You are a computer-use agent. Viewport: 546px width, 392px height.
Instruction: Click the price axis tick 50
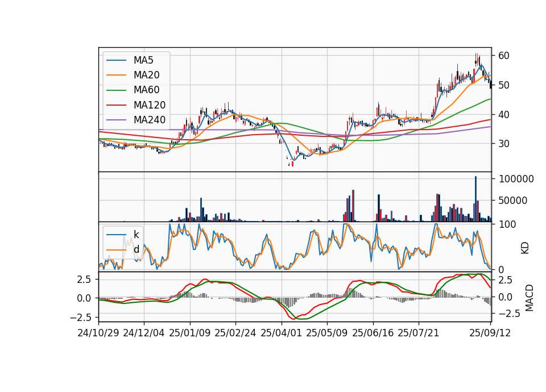pos(503,85)
